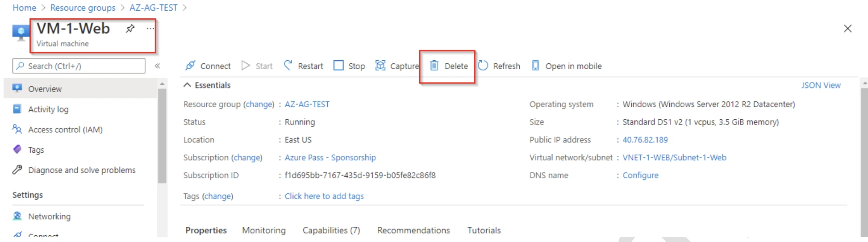This screenshot has height=242, width=868.
Task: Click the Capture icon
Action: pyautogui.click(x=380, y=66)
